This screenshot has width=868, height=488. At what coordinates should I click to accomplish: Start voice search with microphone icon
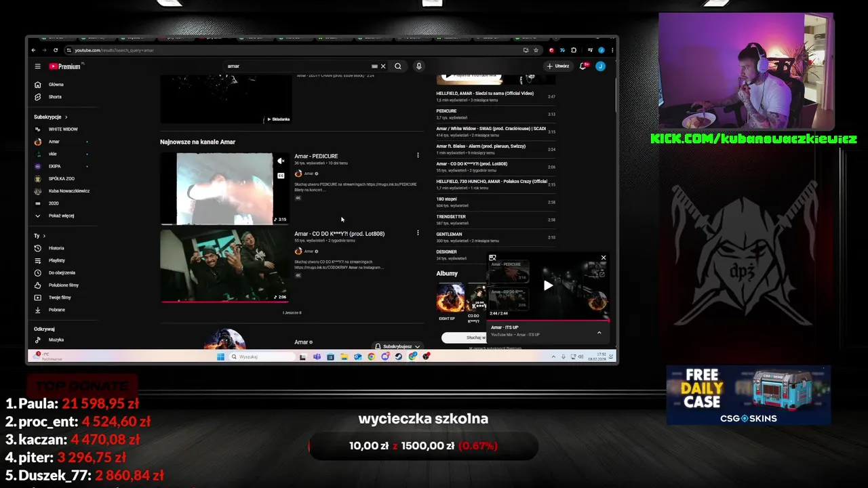click(418, 66)
